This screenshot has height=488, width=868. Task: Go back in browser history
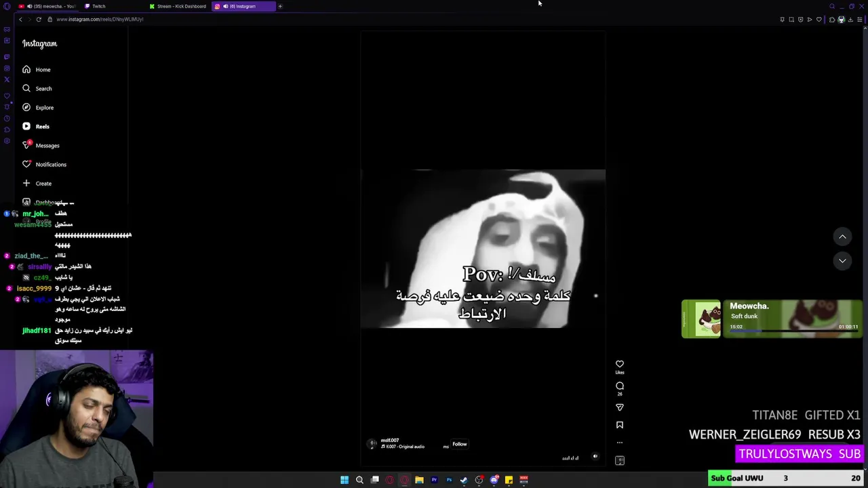[x=20, y=19]
